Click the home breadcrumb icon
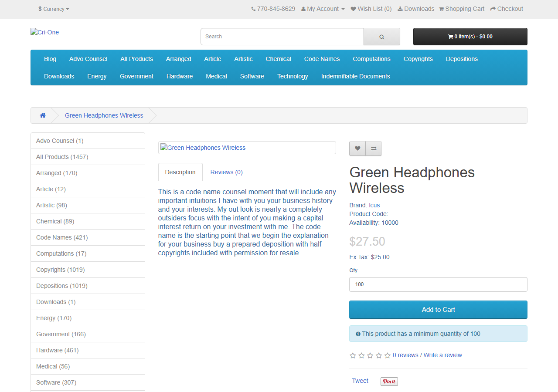The height and width of the screenshot is (392, 558). [43, 115]
